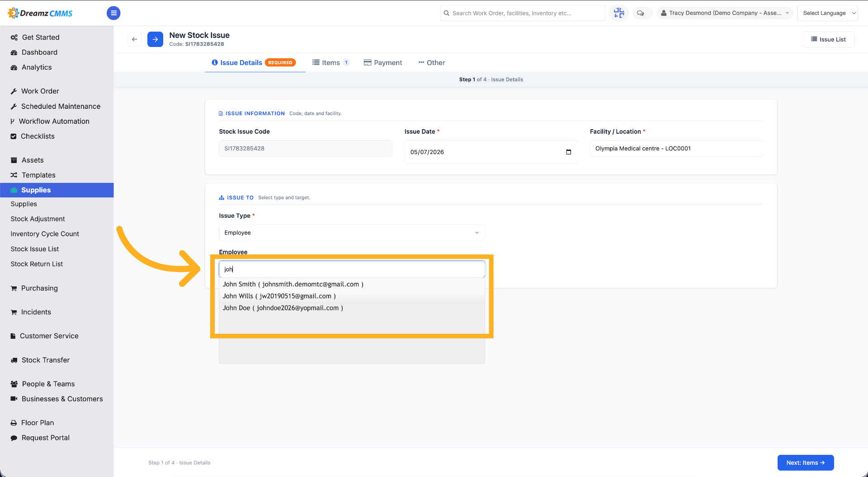868x477 pixels.
Task: Switch to the Items tab
Action: [x=331, y=62]
